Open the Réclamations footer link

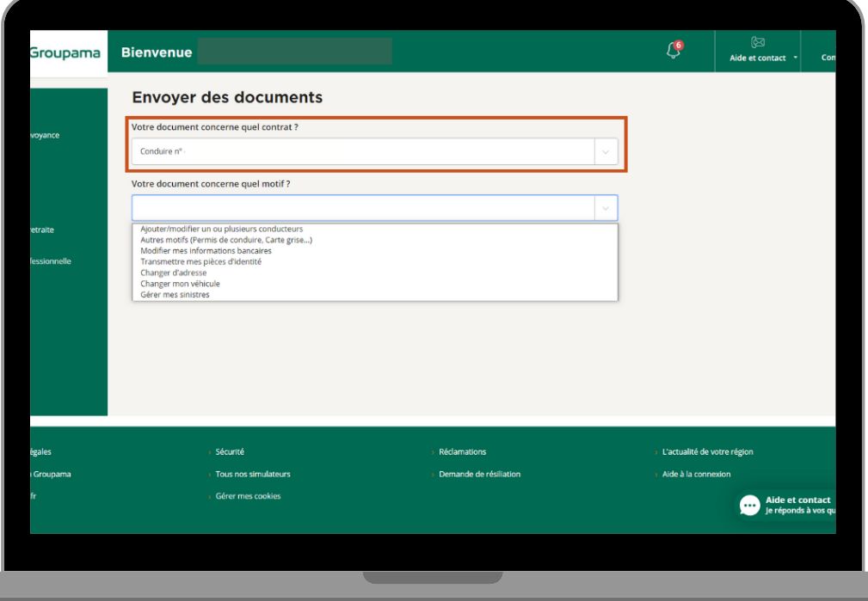tap(462, 451)
